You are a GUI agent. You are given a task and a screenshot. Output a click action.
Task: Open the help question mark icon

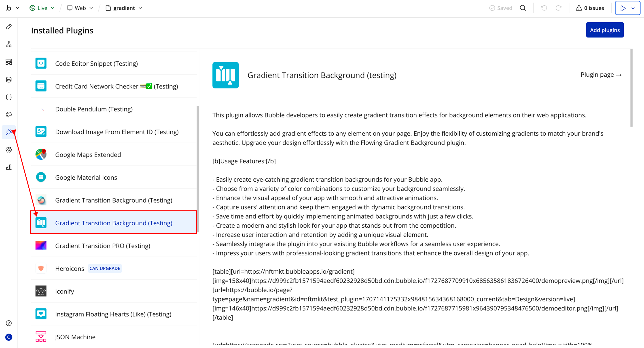9,323
